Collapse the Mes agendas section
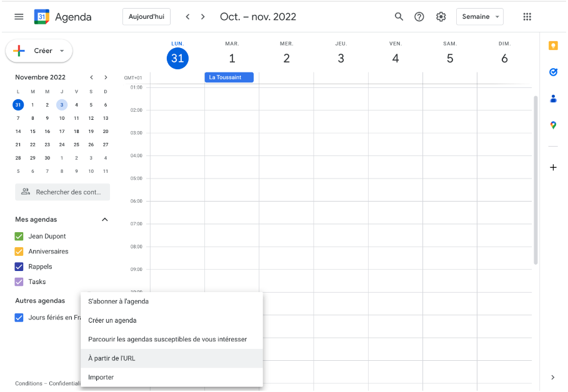This screenshot has height=392, width=568. pos(105,220)
